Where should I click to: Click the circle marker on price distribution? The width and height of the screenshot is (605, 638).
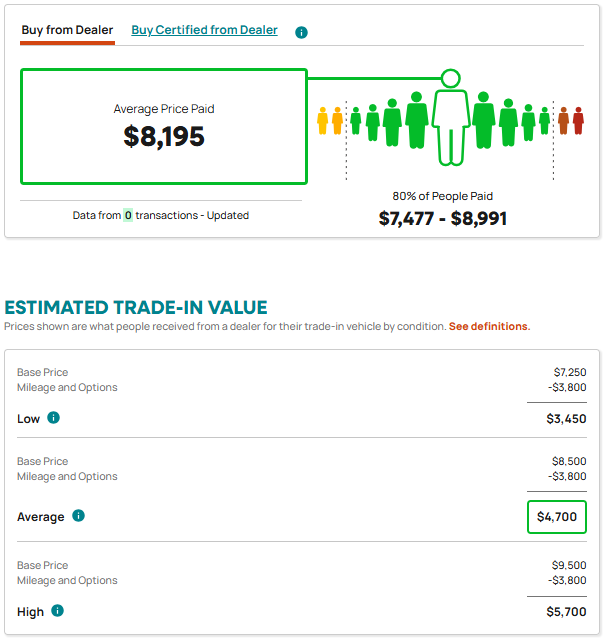click(x=450, y=78)
